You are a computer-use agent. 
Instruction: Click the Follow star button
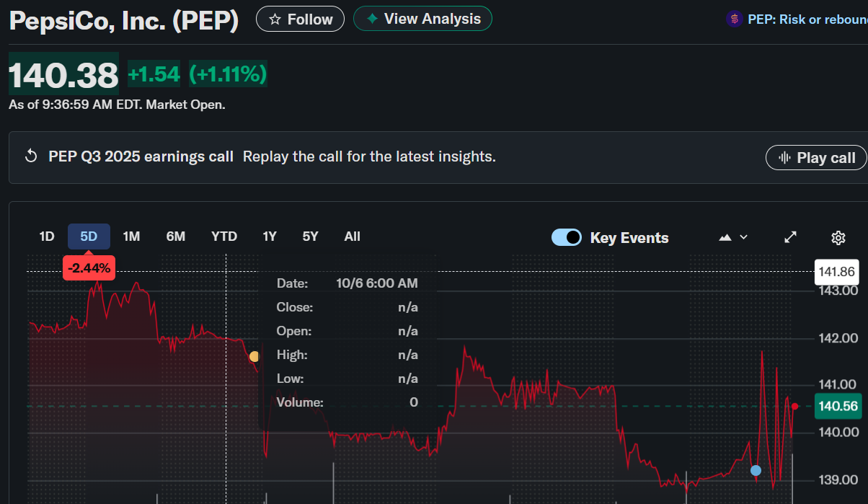tap(300, 19)
